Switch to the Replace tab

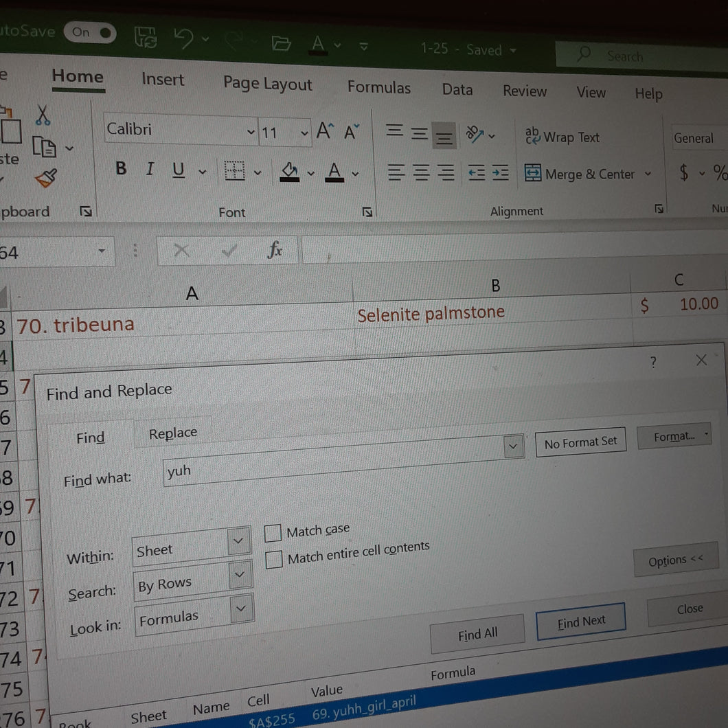pos(172,433)
